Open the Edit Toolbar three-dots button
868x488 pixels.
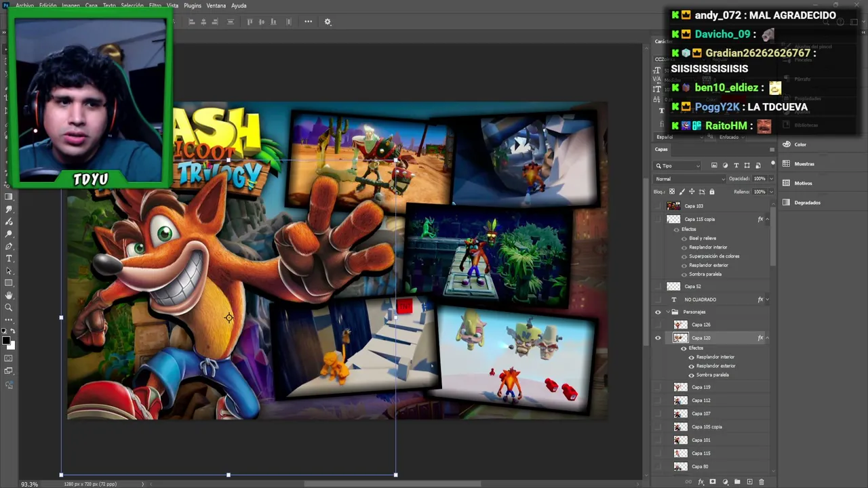click(9, 319)
